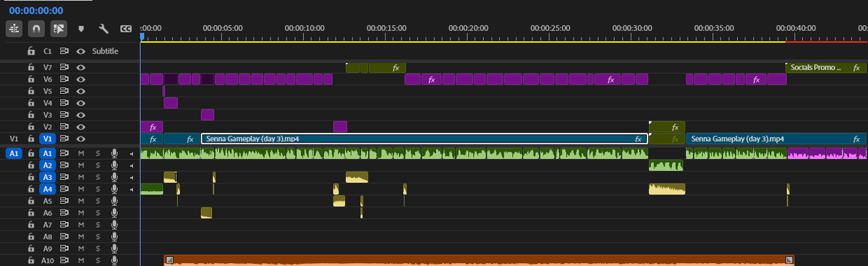Toggle lock on the V4 track

(31, 103)
